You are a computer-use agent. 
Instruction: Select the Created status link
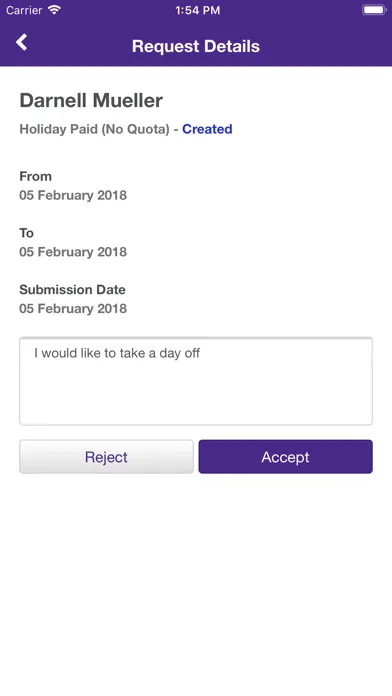coord(207,129)
